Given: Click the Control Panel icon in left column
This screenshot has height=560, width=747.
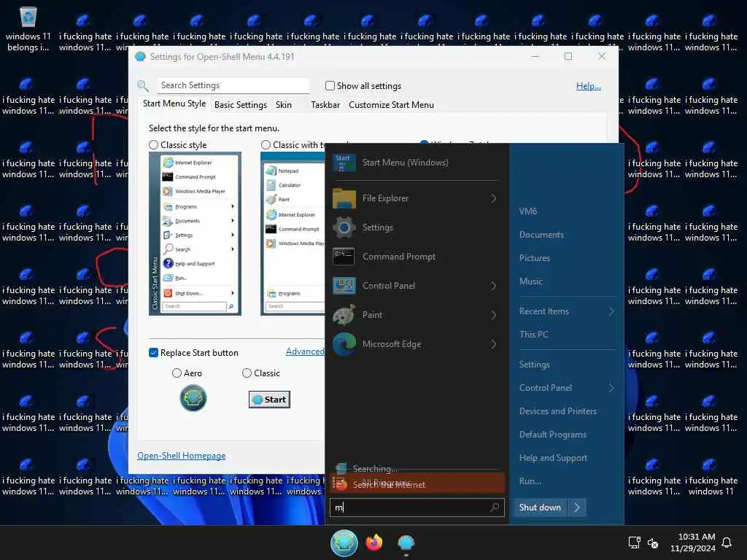Looking at the screenshot, I should (x=344, y=286).
